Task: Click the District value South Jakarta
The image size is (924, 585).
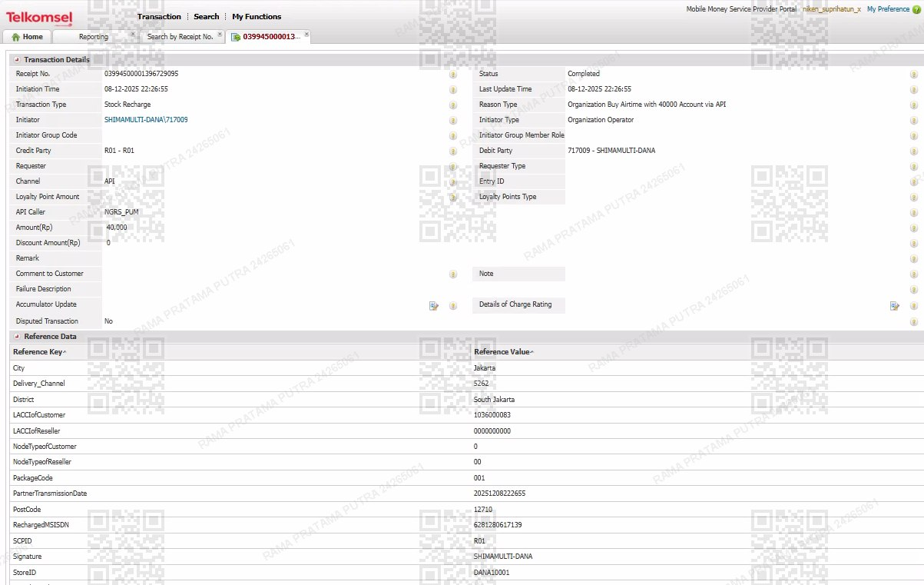Action: pyautogui.click(x=494, y=399)
